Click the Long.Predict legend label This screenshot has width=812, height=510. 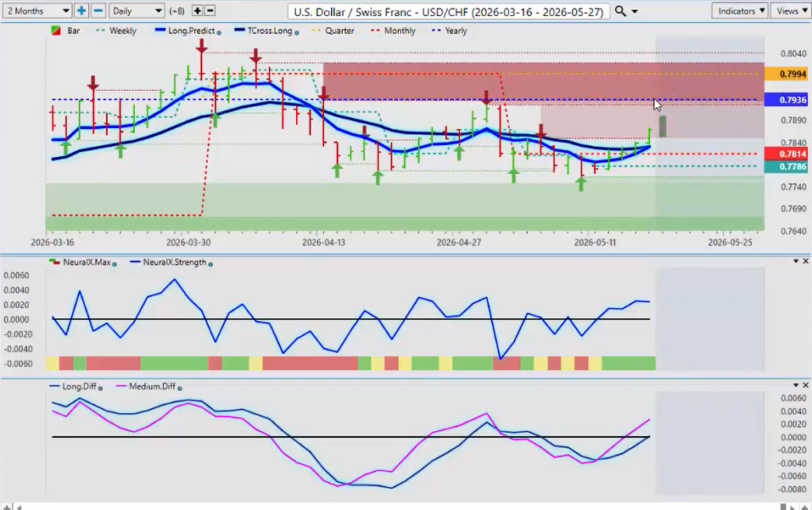point(191,31)
